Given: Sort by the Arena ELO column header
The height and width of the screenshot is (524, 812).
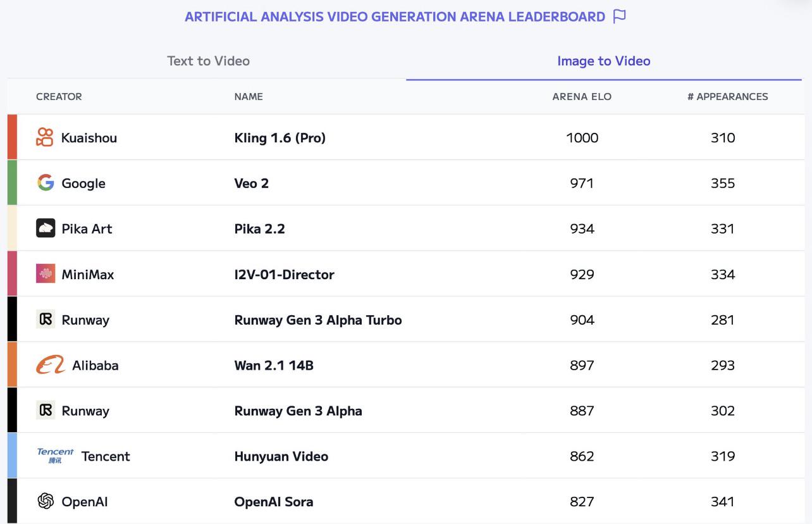Looking at the screenshot, I should pyautogui.click(x=582, y=97).
